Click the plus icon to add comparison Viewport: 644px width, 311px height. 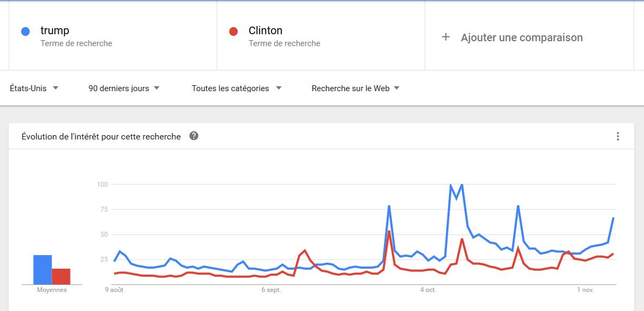[x=446, y=37]
